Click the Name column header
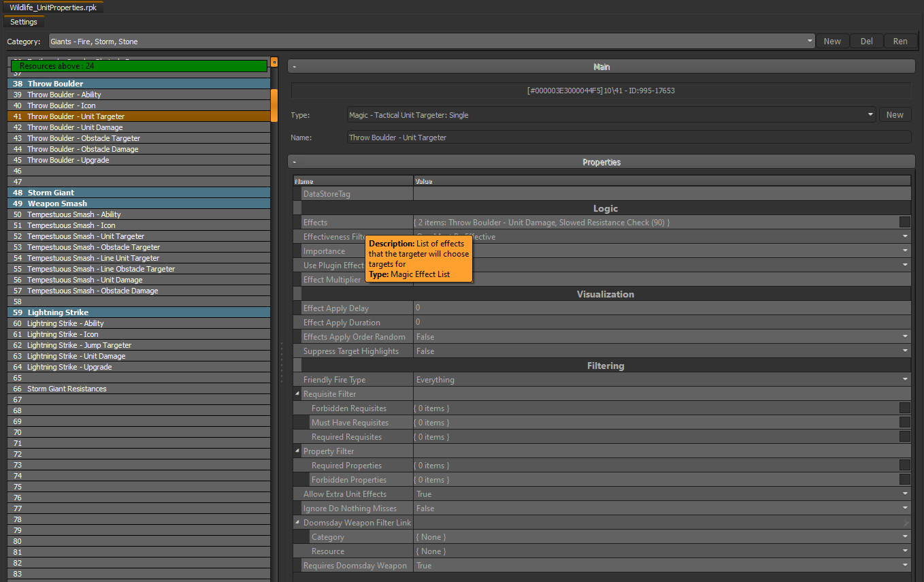The height and width of the screenshot is (582, 924). (x=353, y=181)
